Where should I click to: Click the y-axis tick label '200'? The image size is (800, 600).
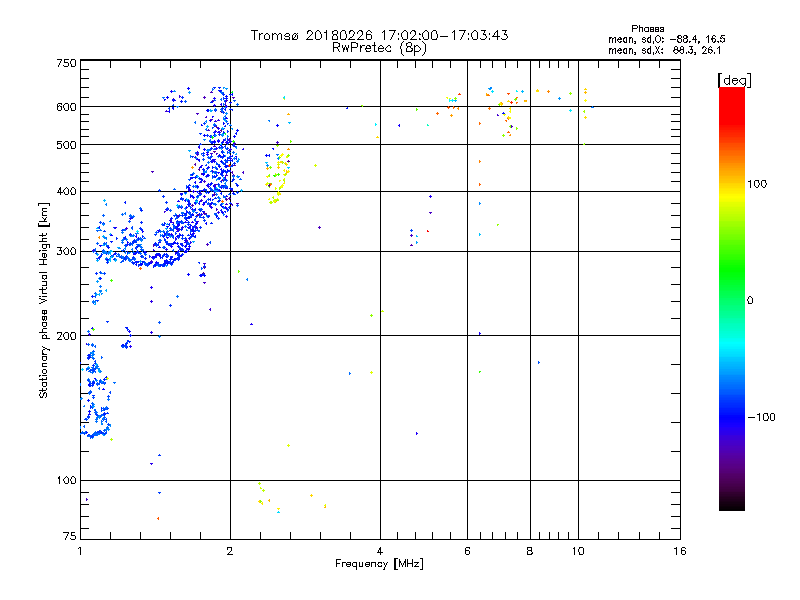[66, 336]
